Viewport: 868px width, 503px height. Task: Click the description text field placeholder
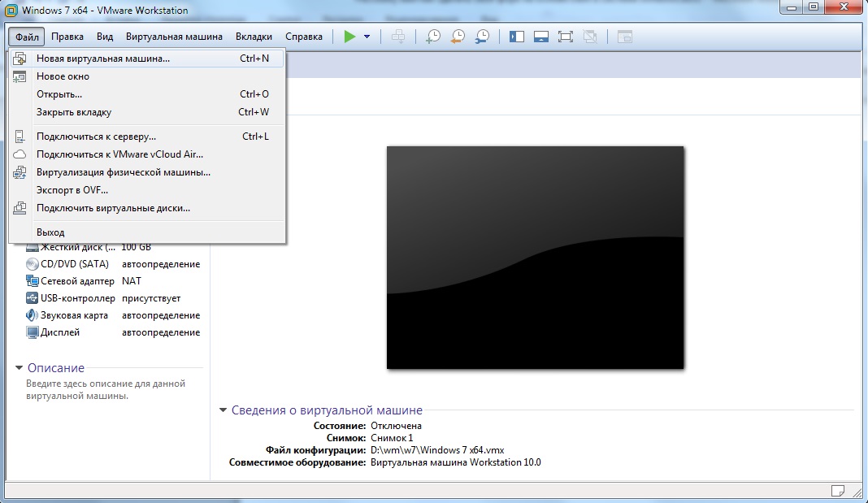click(x=105, y=389)
